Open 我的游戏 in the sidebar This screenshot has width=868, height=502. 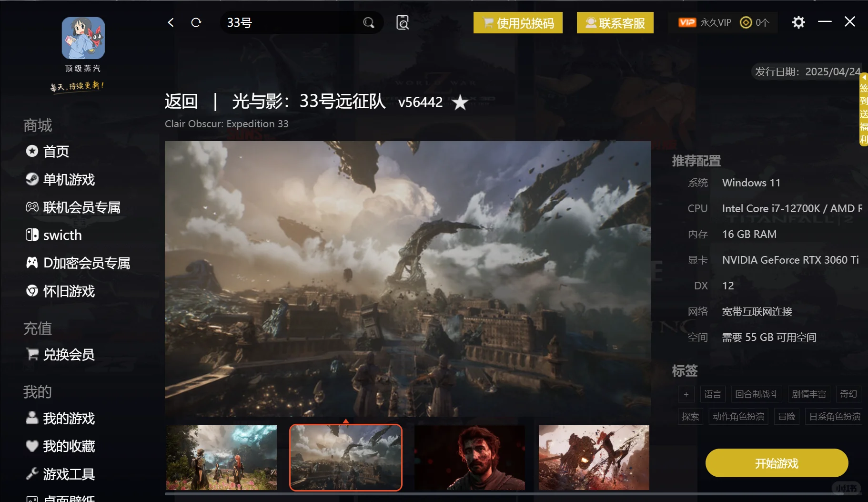coord(60,419)
